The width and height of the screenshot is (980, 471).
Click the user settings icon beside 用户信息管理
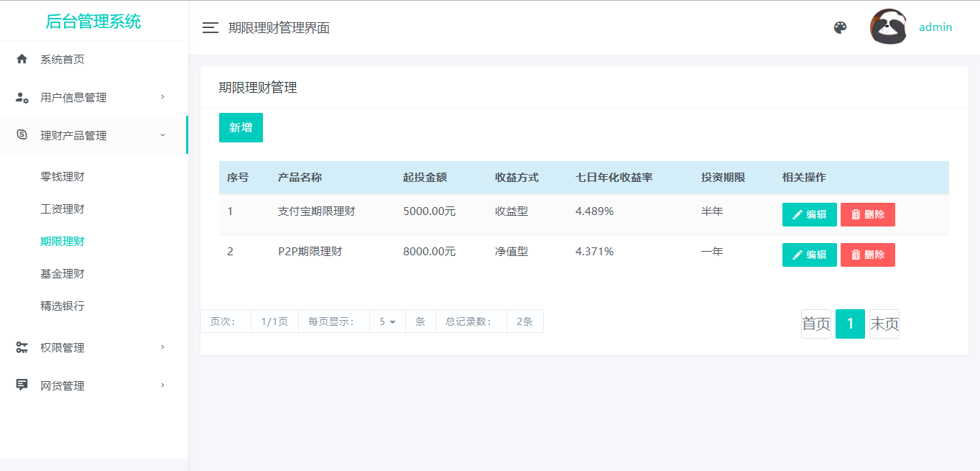tap(22, 97)
